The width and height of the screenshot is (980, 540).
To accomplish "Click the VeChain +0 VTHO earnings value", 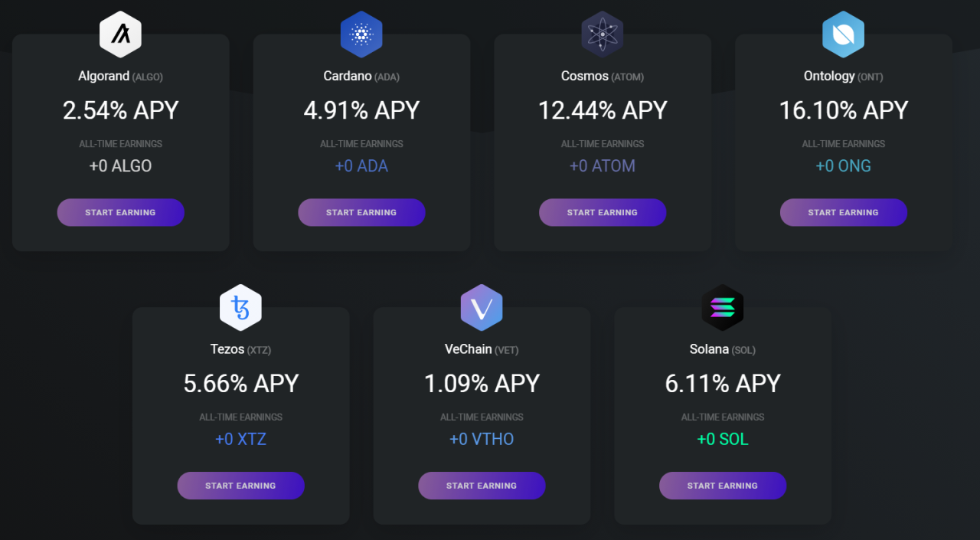I will 482,439.
